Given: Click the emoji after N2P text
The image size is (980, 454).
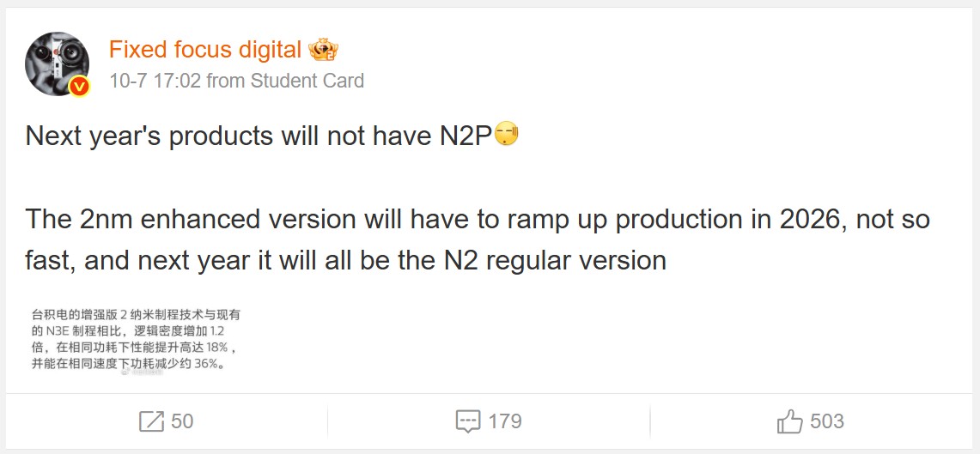Looking at the screenshot, I should click(x=507, y=135).
